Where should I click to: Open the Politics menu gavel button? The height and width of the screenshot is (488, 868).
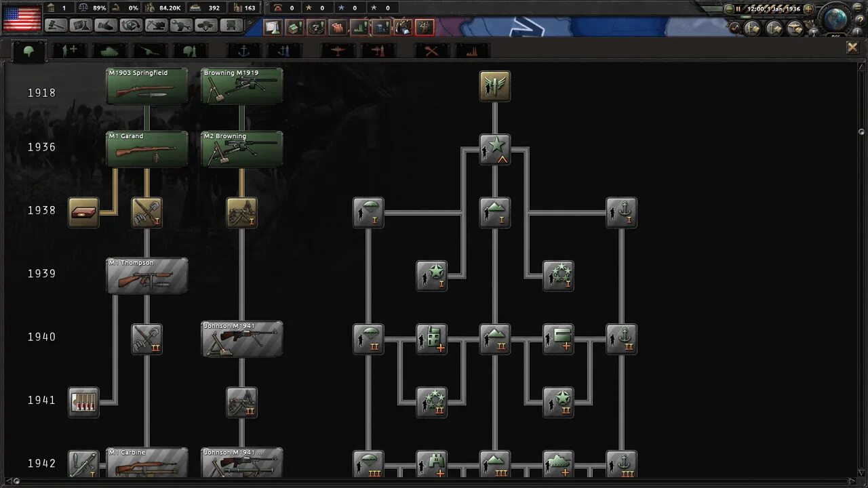[x=56, y=26]
